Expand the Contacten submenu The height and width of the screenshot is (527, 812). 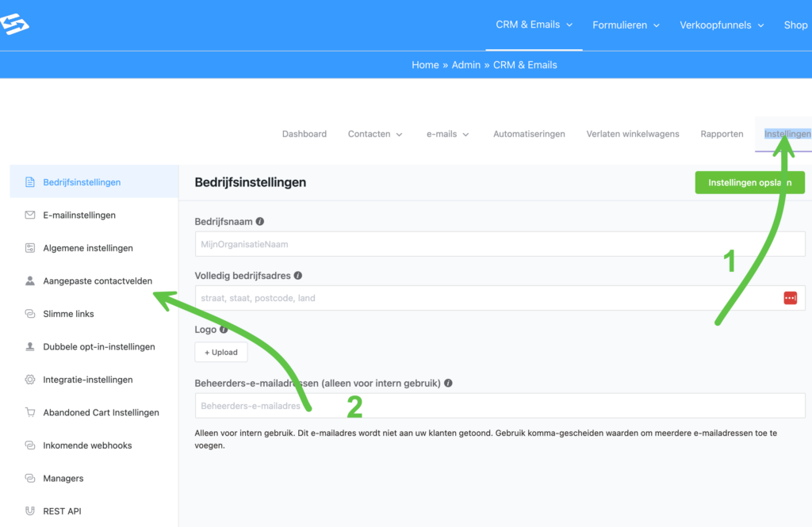pos(375,134)
